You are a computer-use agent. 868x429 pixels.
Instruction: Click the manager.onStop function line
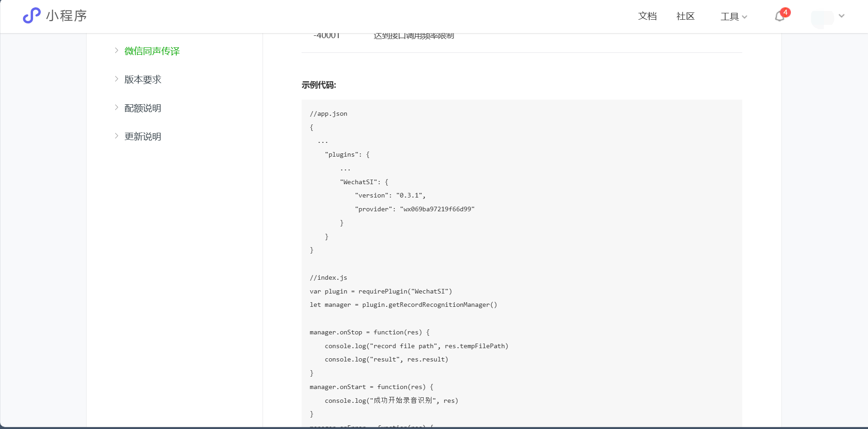(370, 332)
